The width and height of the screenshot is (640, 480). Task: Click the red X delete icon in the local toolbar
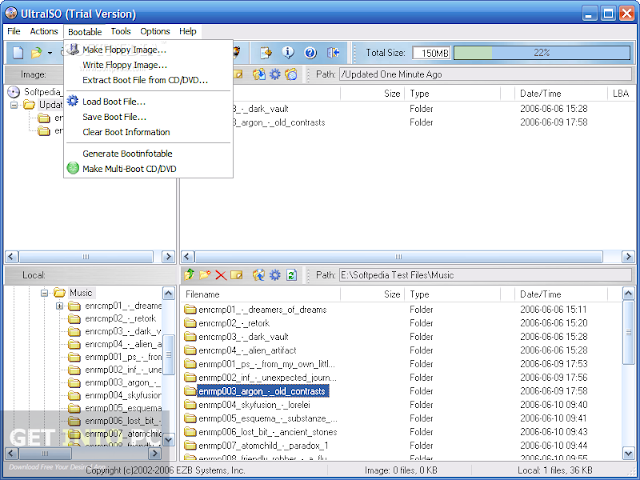pos(221,275)
